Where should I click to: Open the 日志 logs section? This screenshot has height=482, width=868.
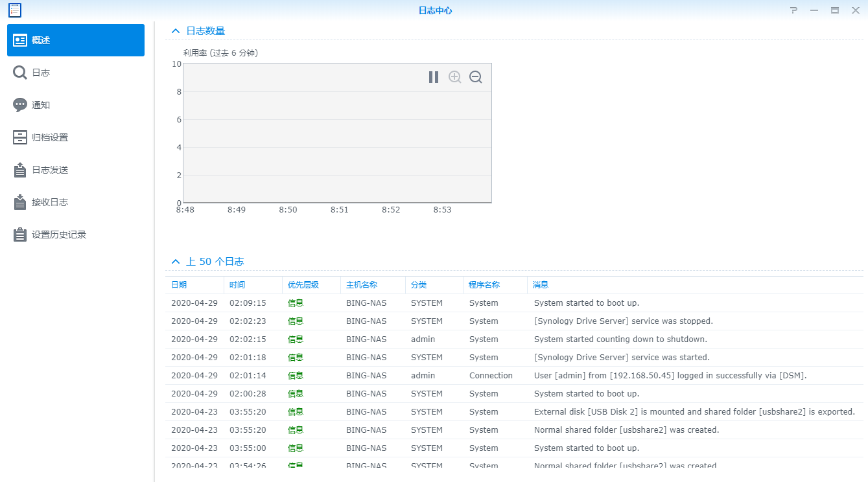pos(76,73)
